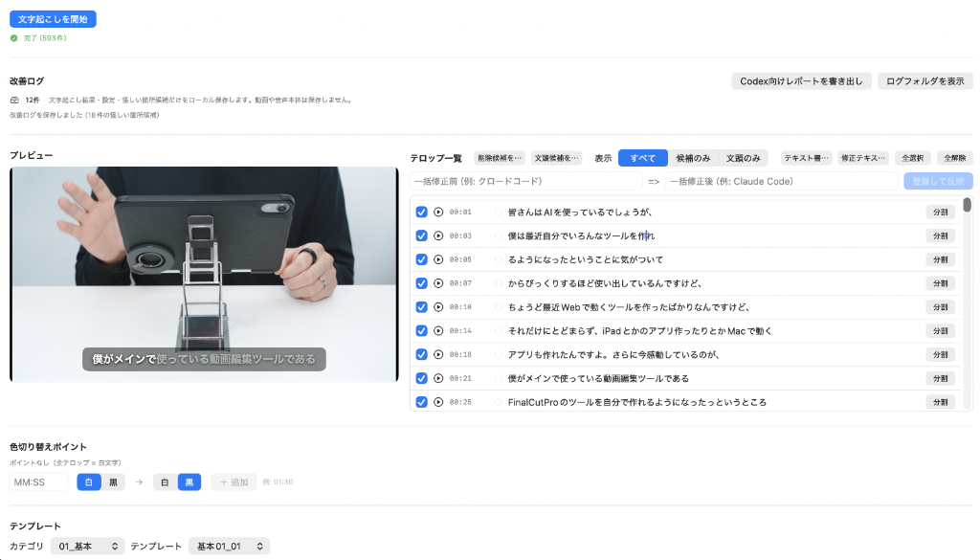Click the 全解除 button
The image size is (980, 560).
click(x=954, y=158)
